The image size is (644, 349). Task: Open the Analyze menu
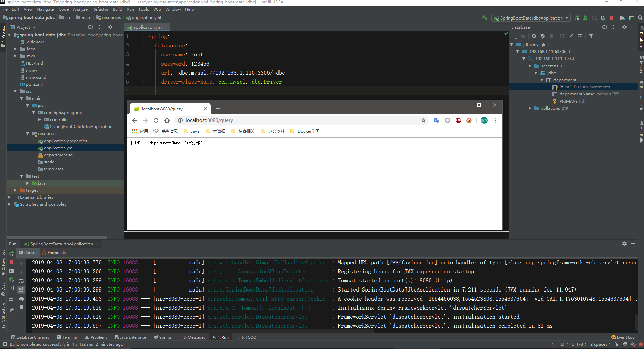click(80, 9)
